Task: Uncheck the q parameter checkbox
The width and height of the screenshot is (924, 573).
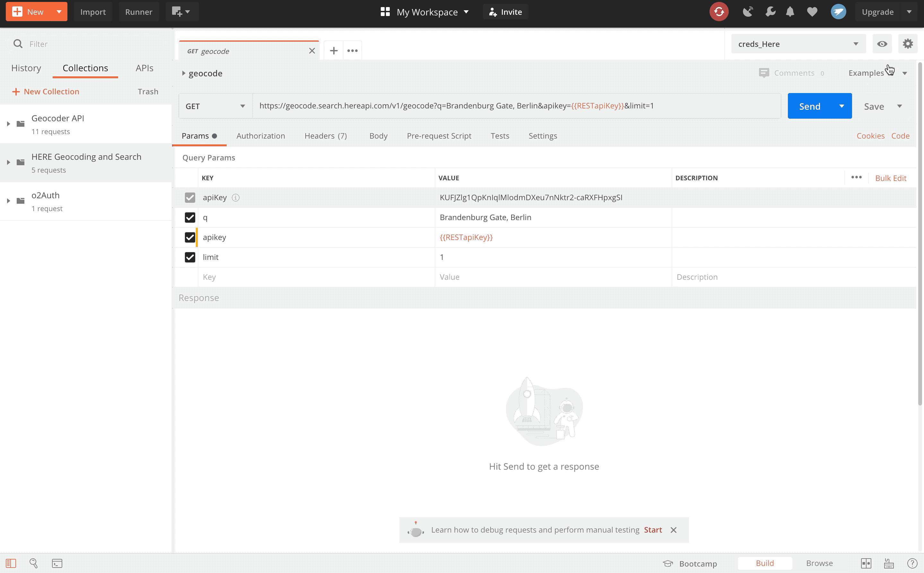Action: click(x=190, y=218)
